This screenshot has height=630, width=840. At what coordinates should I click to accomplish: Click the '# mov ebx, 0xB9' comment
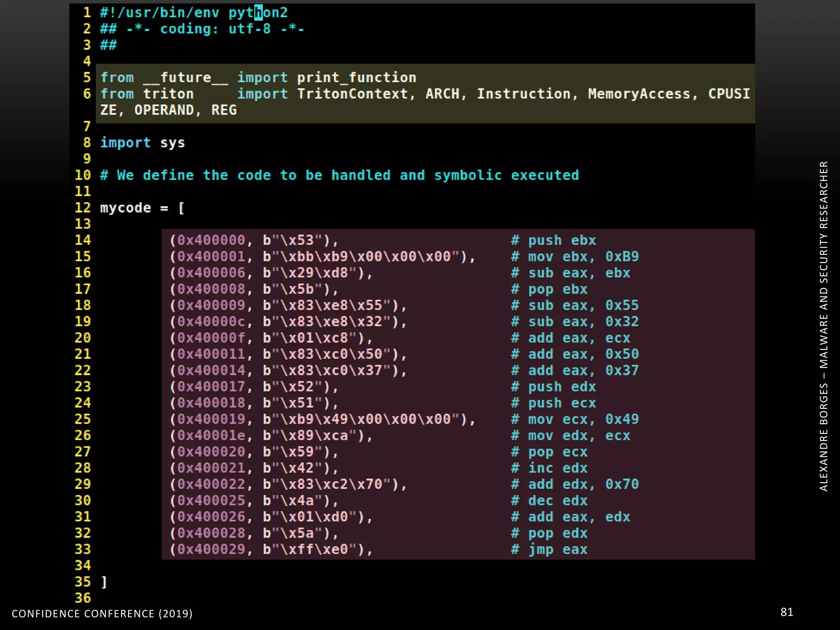[575, 257]
